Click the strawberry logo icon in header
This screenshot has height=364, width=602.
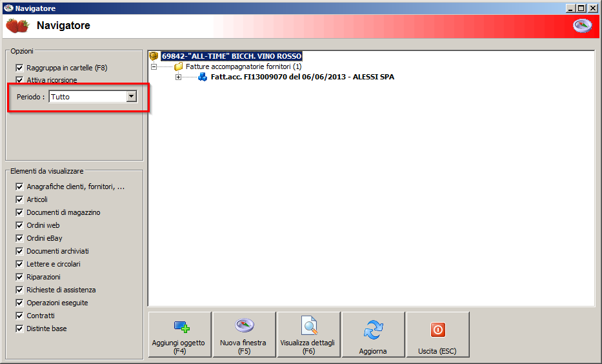point(17,26)
